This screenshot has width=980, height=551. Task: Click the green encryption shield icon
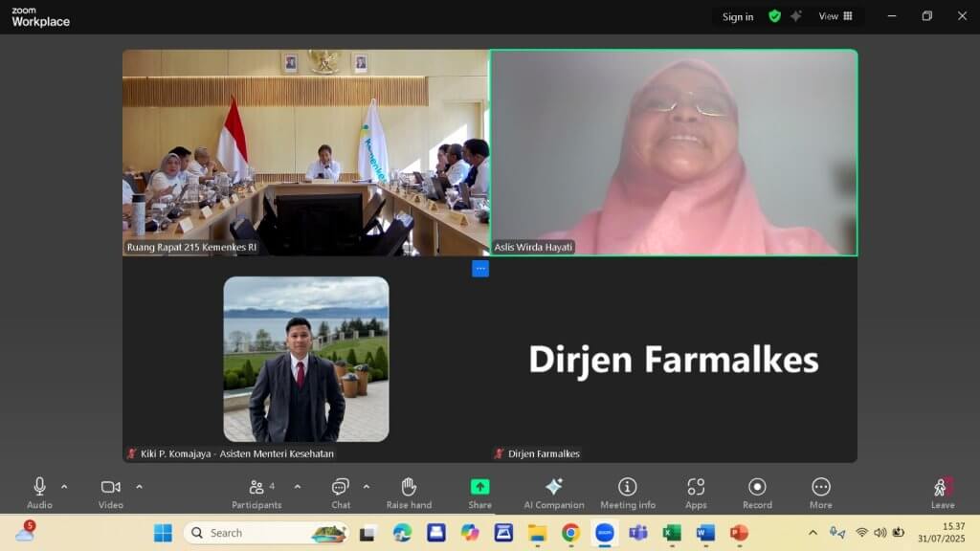click(x=774, y=16)
